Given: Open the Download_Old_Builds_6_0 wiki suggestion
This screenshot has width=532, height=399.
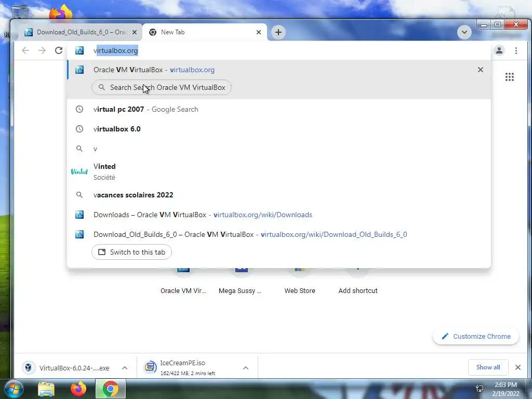Looking at the screenshot, I should (x=279, y=234).
